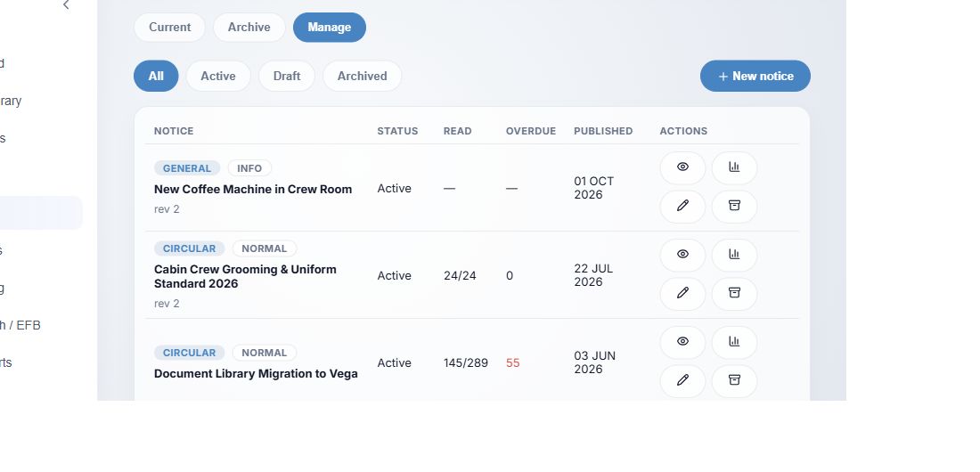Edit the New Coffee Machine notice
Image resolution: width=980 pixels, height=472 pixels.
(x=682, y=207)
